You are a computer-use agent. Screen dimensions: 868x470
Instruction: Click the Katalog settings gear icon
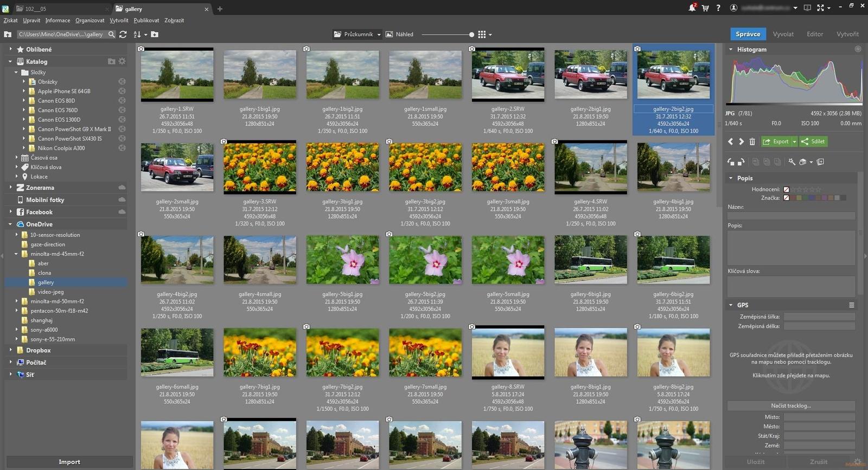tap(122, 61)
